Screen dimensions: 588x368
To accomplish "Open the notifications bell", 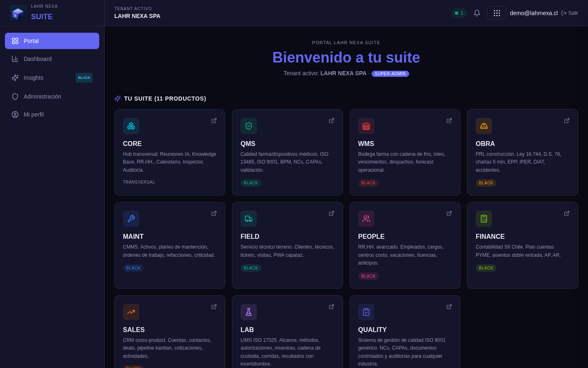I will tap(477, 13).
